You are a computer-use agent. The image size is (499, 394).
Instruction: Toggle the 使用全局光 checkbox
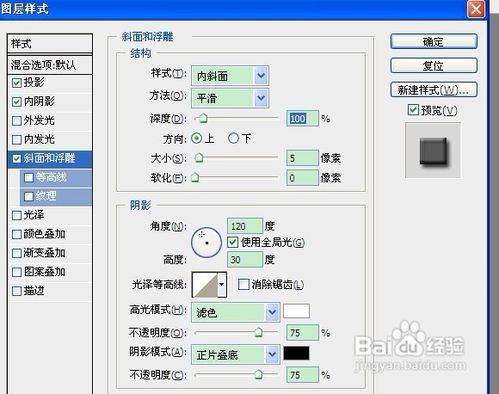(x=233, y=242)
